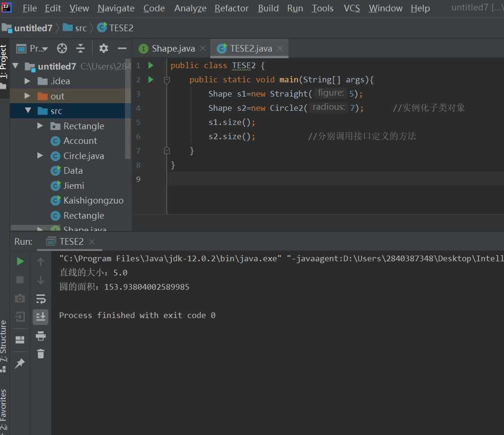Toggle soft-wrap in Run console
This screenshot has width=504, height=435.
click(41, 299)
